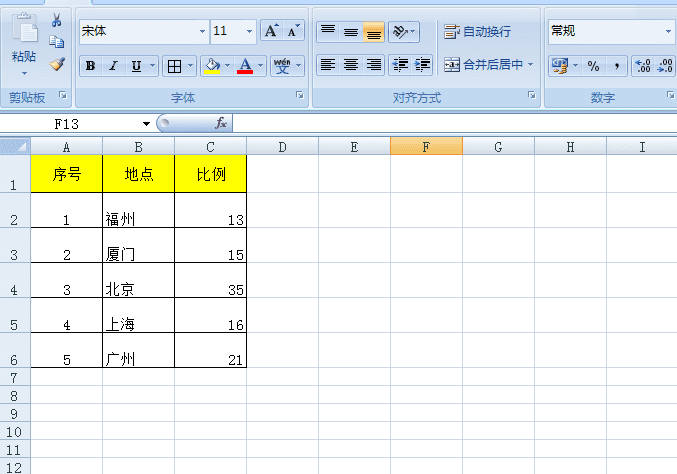The height and width of the screenshot is (474, 677).
Task: Apply the comma style icon
Action: point(617,66)
